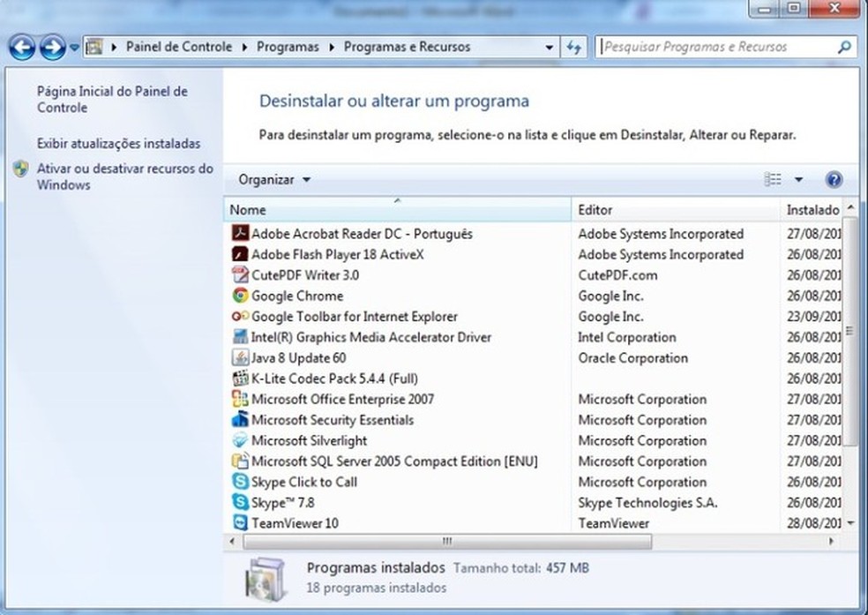Image resolution: width=868 pixels, height=615 pixels.
Task: Click the Skype Click to Call icon
Action: click(x=240, y=482)
